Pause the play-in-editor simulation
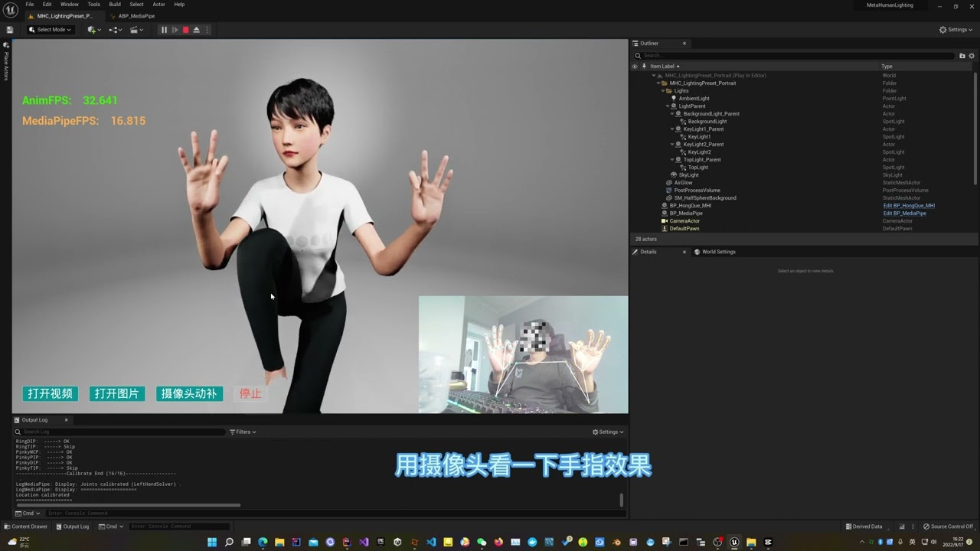This screenshot has height=551, width=980. click(x=164, y=30)
